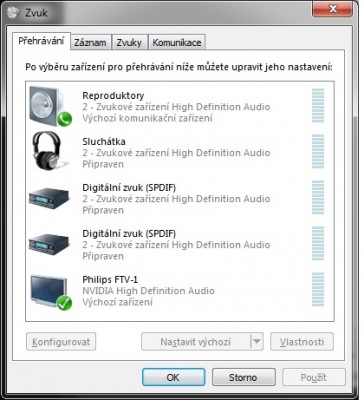The height and width of the screenshot is (400, 364).
Task: Click the Nastavit výchozí button
Action: [x=195, y=342]
